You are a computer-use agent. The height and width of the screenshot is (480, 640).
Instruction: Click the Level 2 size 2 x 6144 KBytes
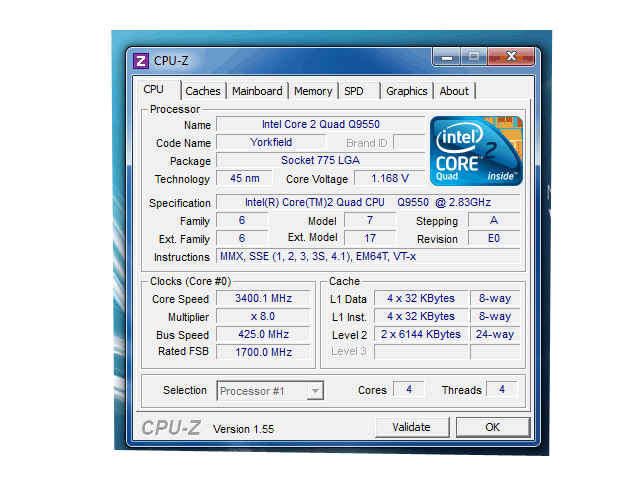(x=421, y=334)
